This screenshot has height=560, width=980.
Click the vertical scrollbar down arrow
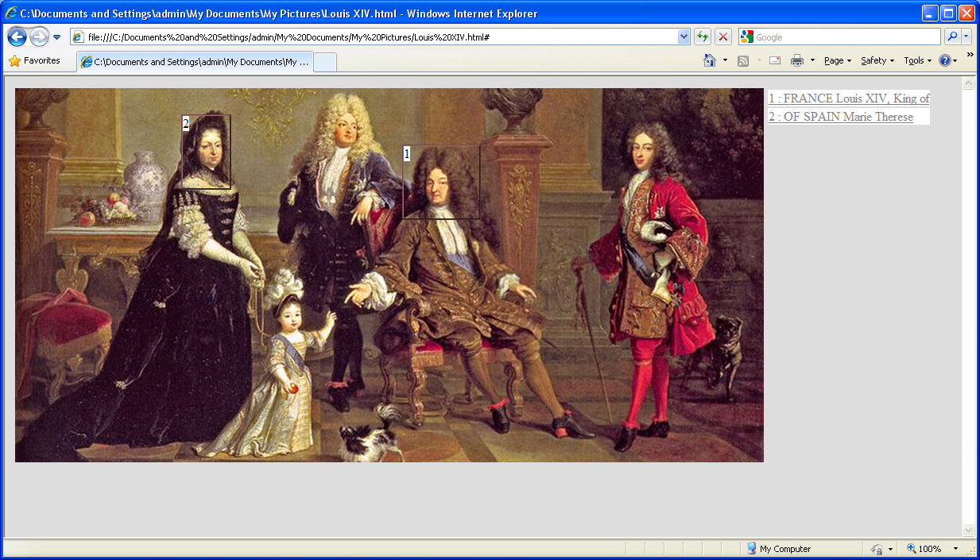(x=968, y=530)
